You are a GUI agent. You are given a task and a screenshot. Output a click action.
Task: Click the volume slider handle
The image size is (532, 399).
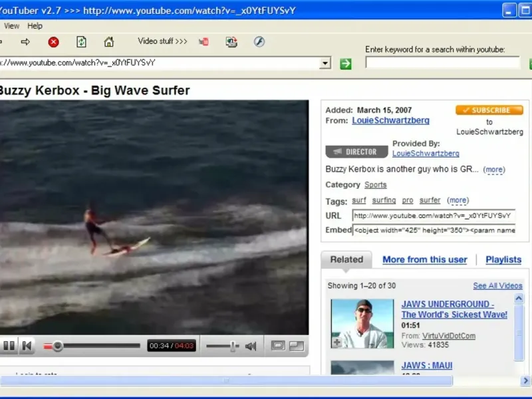point(233,346)
